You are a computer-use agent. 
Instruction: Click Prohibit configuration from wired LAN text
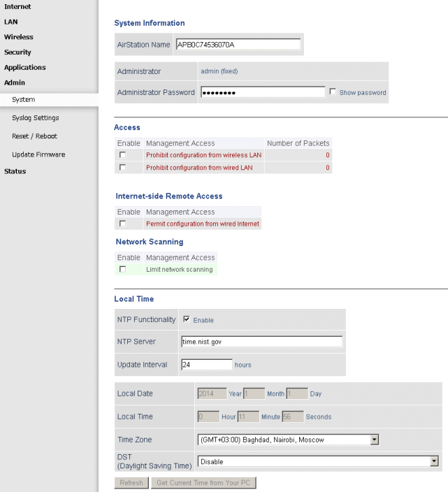pos(199,168)
